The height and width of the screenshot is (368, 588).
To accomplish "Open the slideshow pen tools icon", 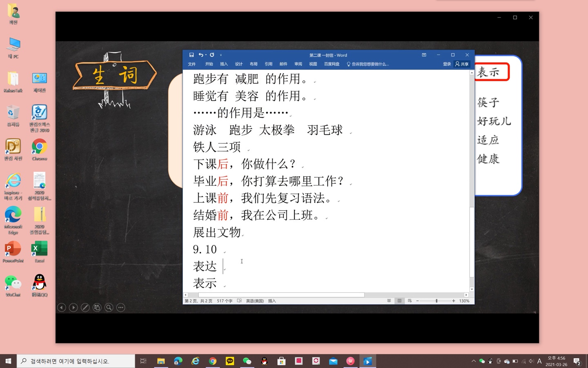I will (85, 308).
